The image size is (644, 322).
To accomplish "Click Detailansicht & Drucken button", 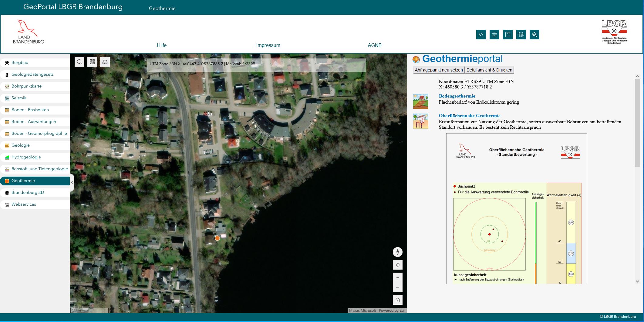I will tap(489, 70).
